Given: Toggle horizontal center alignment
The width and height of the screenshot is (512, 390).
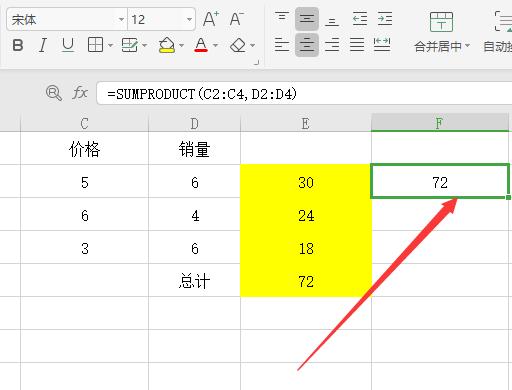Looking at the screenshot, I should pyautogui.click(x=307, y=45).
